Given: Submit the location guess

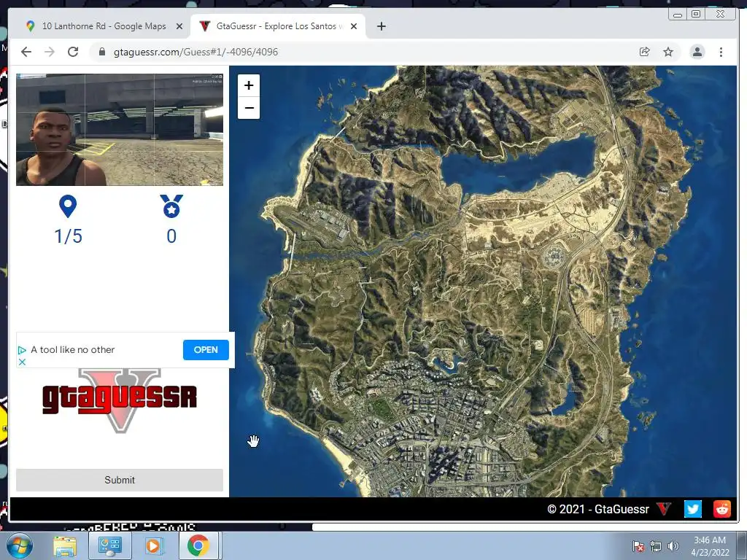Looking at the screenshot, I should [120, 480].
